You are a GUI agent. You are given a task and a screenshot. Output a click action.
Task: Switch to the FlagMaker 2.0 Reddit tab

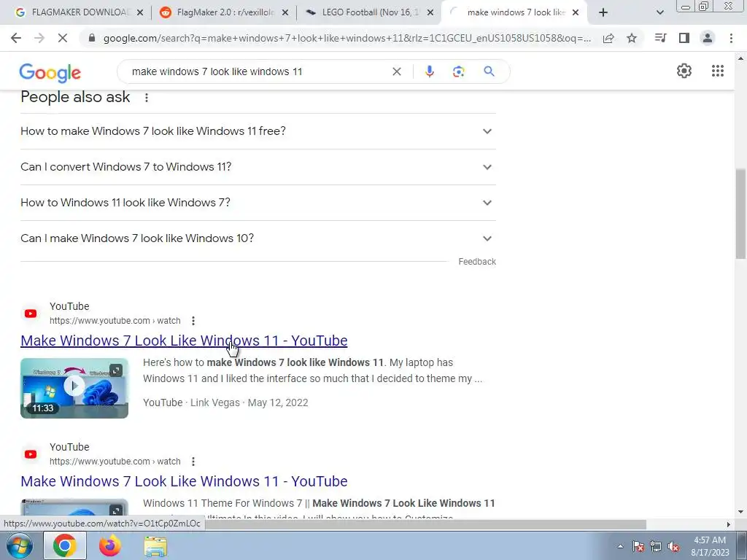[x=224, y=12]
